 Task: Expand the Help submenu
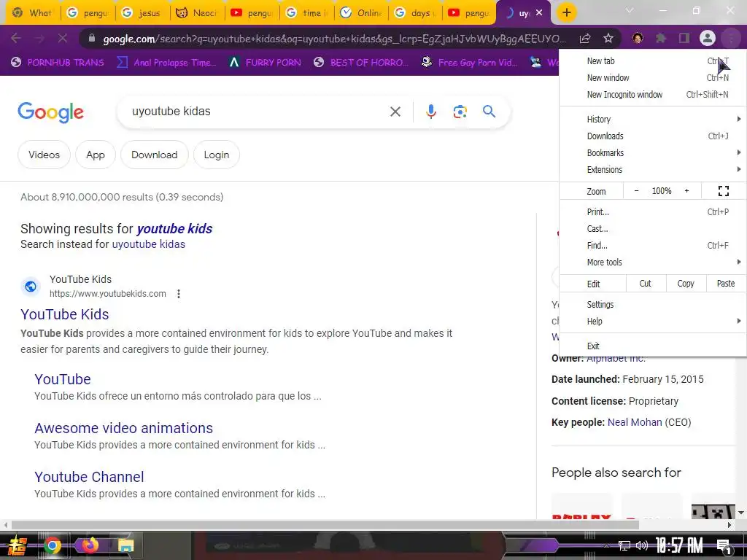click(x=653, y=322)
